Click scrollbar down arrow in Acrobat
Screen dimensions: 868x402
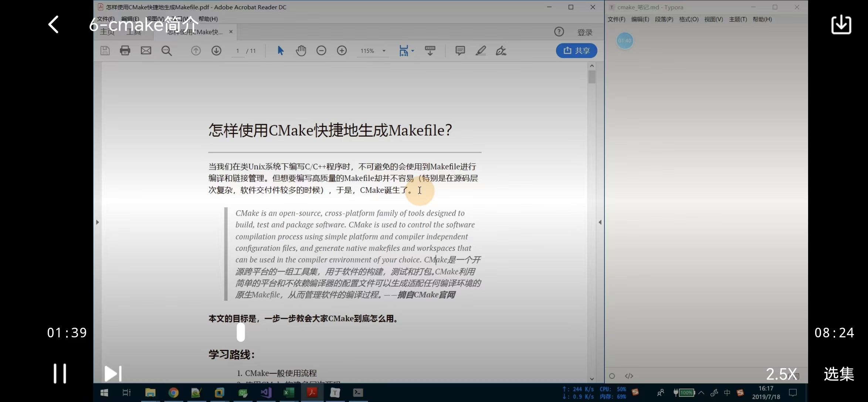592,379
